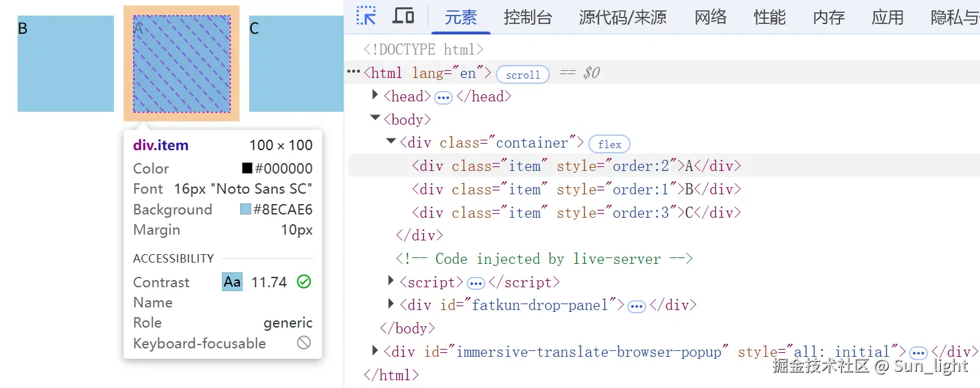
Task: Expand the script element
Action: [391, 281]
